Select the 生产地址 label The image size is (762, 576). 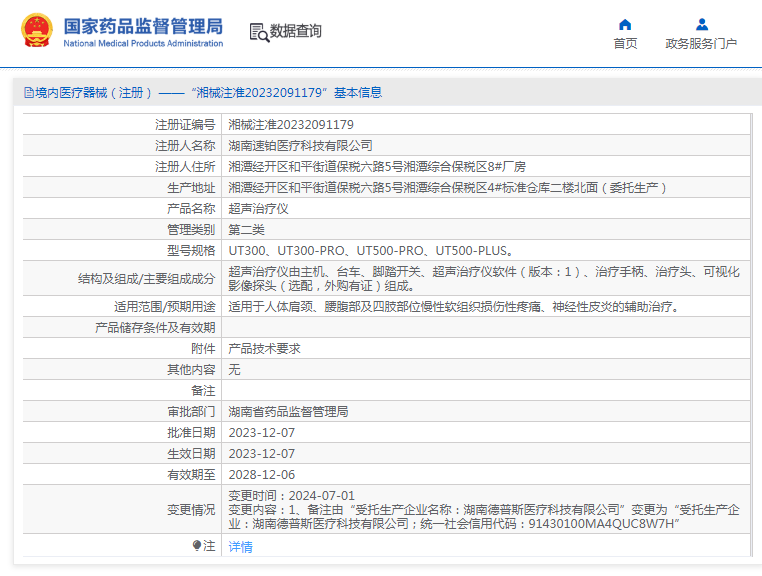191,188
